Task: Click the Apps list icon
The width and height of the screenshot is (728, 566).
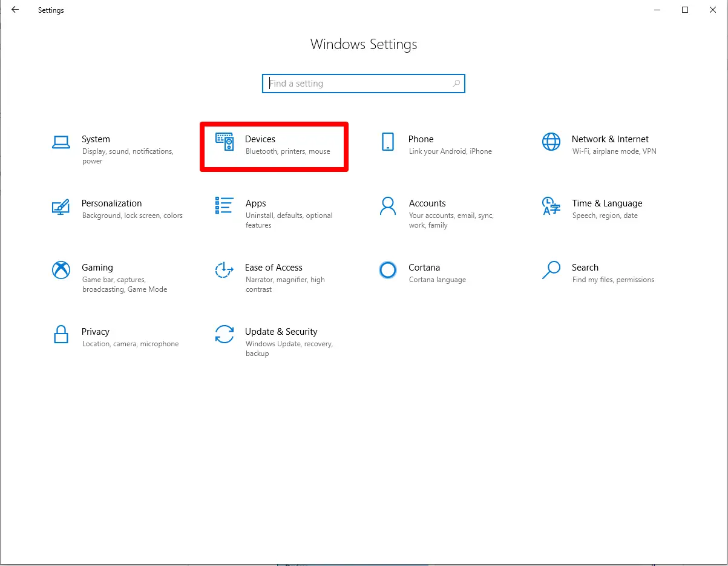Action: (225, 205)
